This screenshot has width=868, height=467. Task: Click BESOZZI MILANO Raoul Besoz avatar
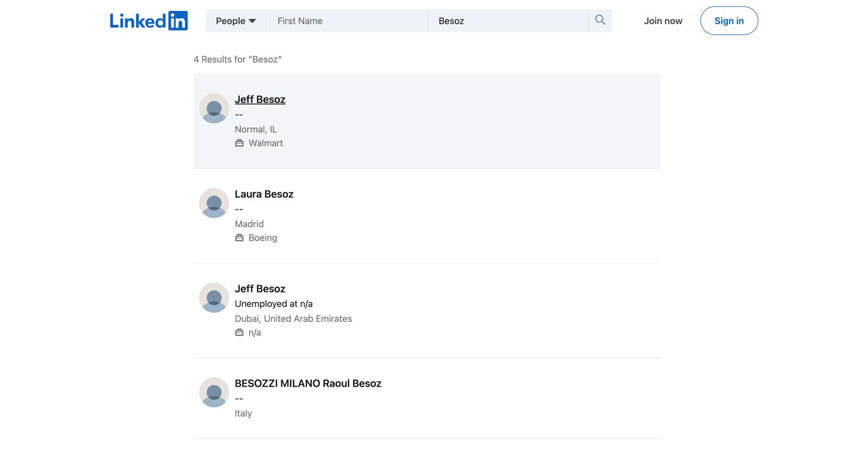[x=214, y=392]
